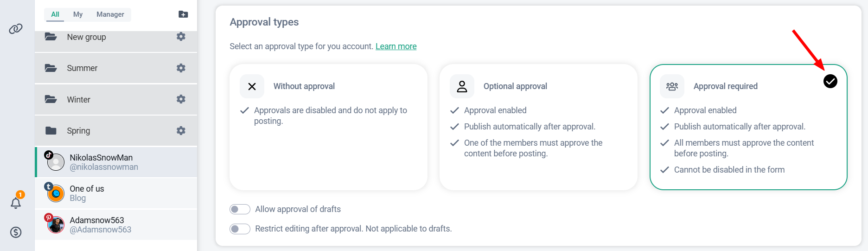Expand the Summer folder group
The image size is (868, 251).
(x=82, y=68)
